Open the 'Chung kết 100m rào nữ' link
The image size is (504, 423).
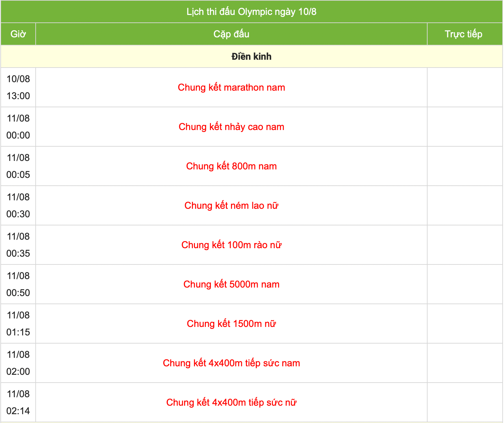(231, 245)
